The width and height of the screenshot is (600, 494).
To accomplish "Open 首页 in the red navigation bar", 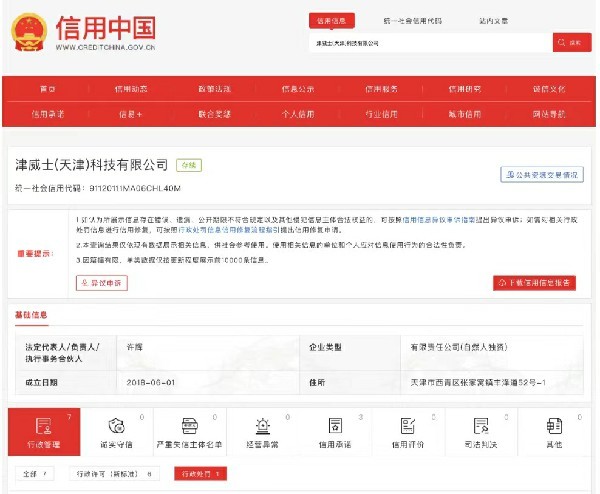I will [x=48, y=89].
